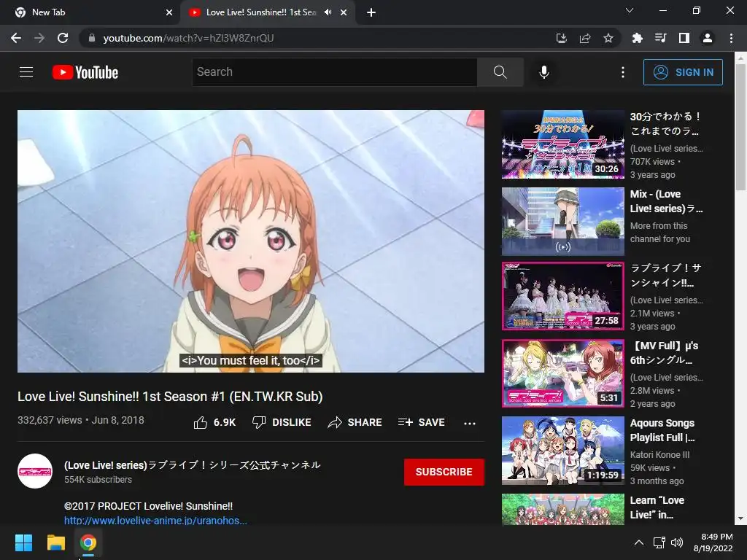Open media controls in Chrome toolbar

[660, 38]
